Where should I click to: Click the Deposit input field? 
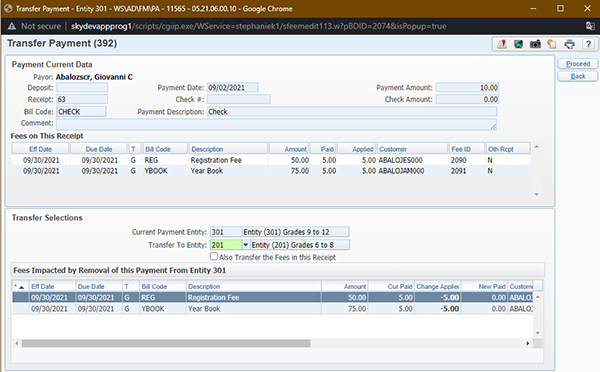tap(82, 88)
